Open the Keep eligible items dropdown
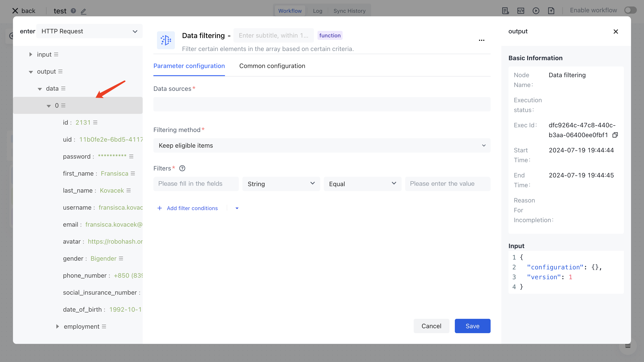Image resolution: width=644 pixels, height=362 pixels. (322, 146)
